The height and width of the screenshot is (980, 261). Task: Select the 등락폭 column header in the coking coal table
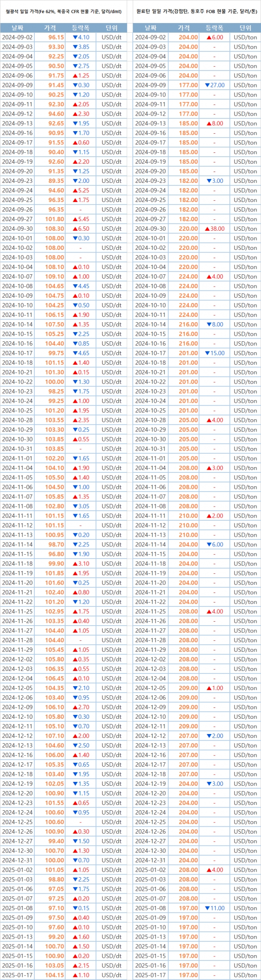click(214, 28)
